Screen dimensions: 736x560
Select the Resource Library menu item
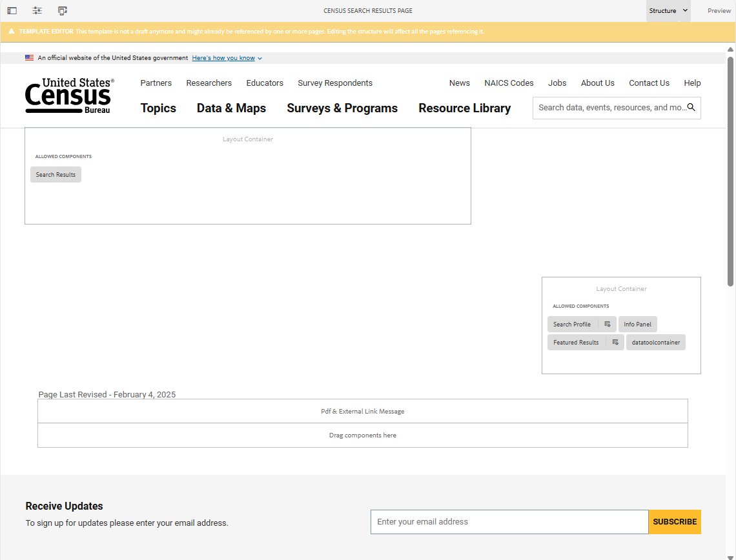[x=464, y=108]
